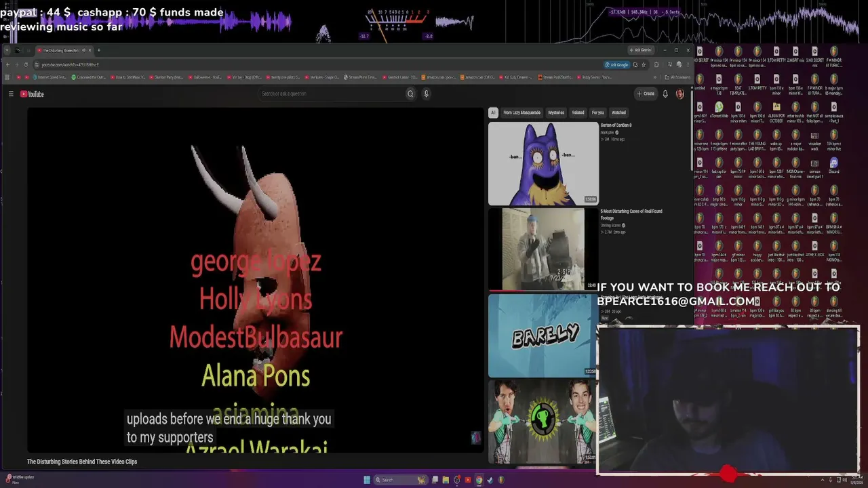Screen dimensions: 868x488
Task: Open the YouTube guide hamburger menu
Action: [x=11, y=94]
